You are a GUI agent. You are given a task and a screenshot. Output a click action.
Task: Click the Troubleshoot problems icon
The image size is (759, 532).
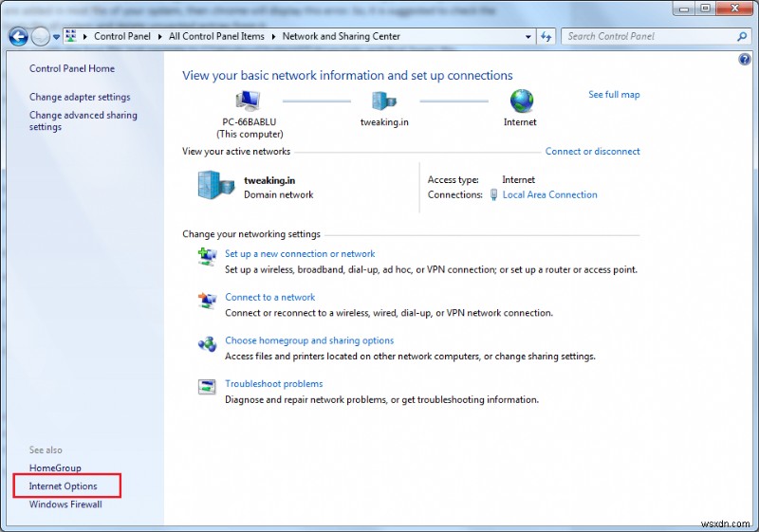[x=207, y=387]
